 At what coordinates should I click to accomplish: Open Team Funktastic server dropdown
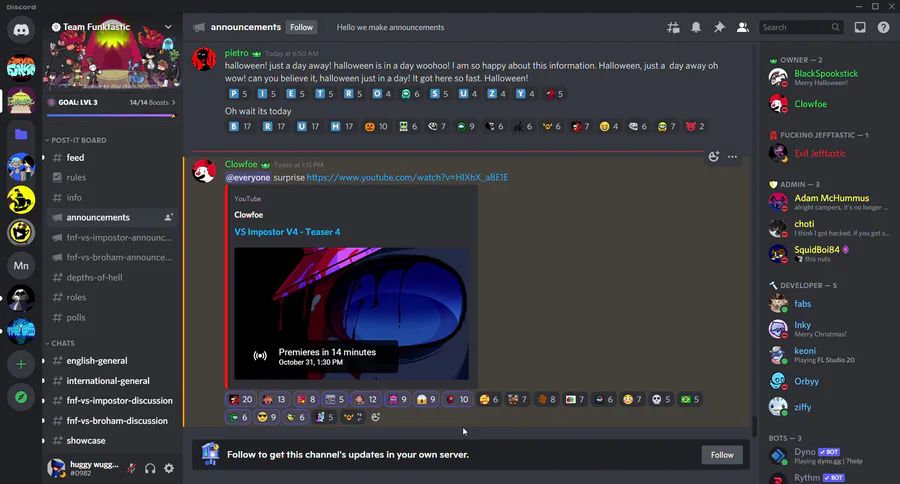(168, 27)
